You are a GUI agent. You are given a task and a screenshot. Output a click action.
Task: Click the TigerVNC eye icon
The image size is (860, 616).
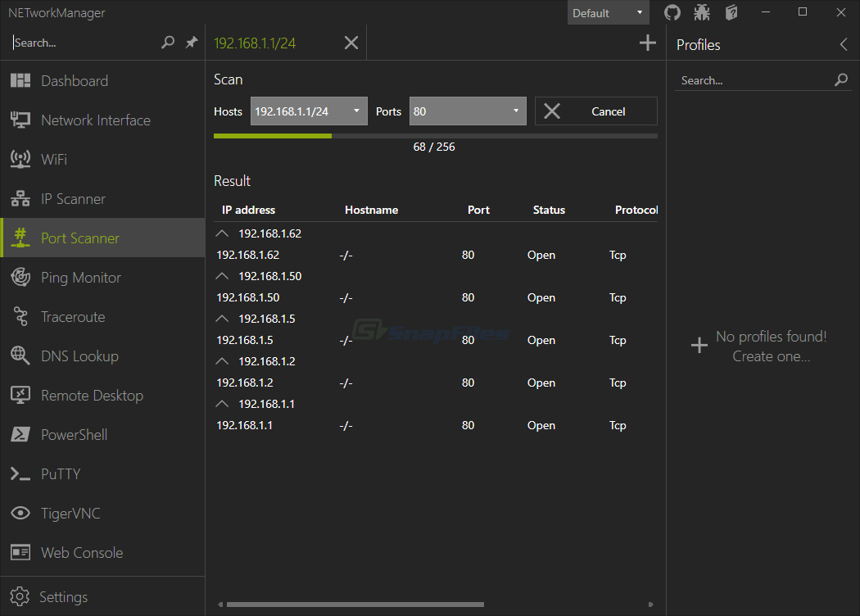coord(20,513)
